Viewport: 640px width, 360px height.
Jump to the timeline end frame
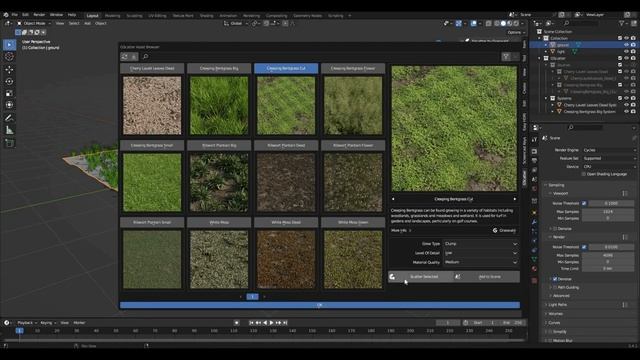click(x=285, y=322)
